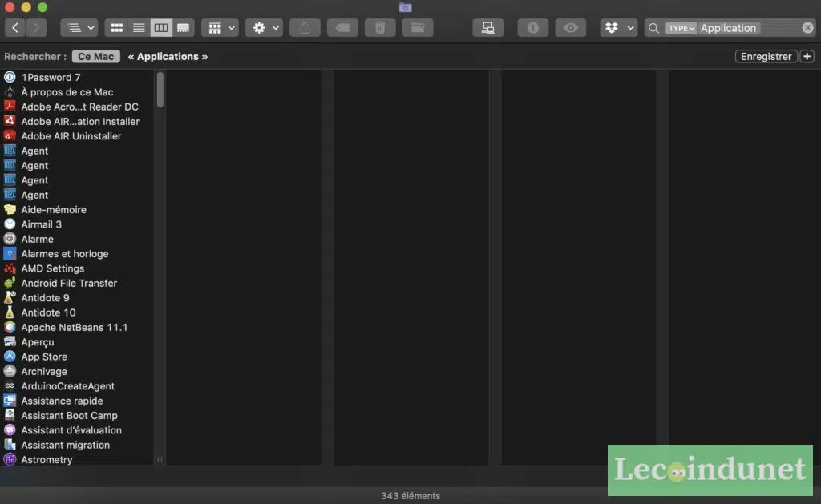This screenshot has height=504, width=821.
Task: Switch to gallery view
Action: pos(184,28)
